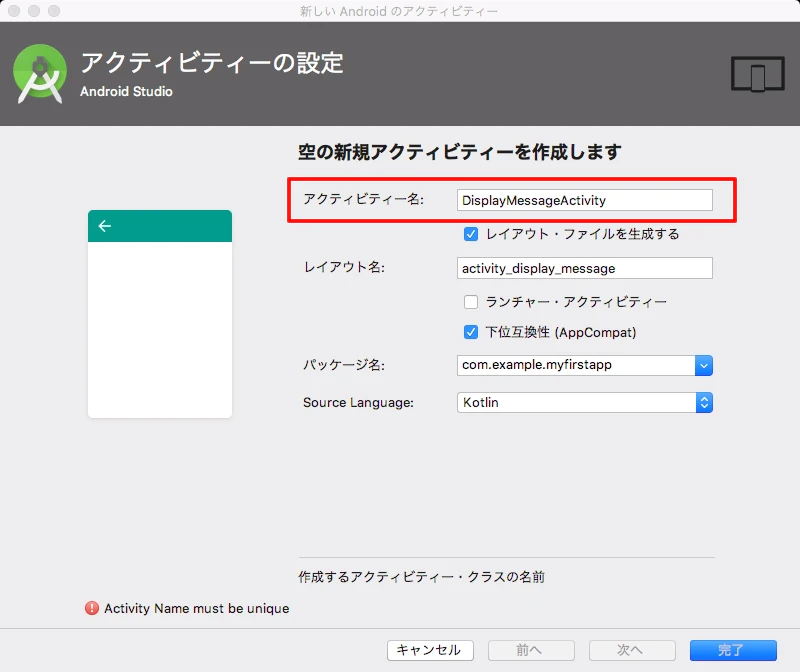Enable the ランチャー・アクティビティー checkbox
800x672 pixels.
click(471, 302)
